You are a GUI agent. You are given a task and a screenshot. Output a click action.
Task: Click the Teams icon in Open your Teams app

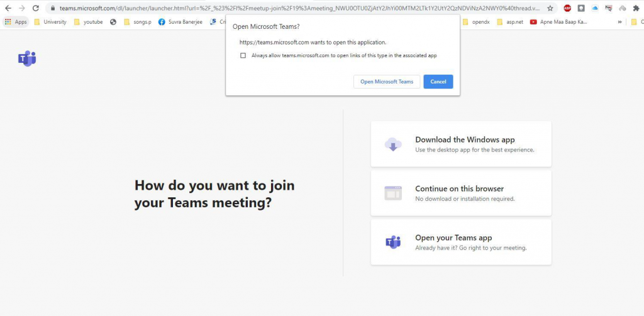pyautogui.click(x=393, y=242)
